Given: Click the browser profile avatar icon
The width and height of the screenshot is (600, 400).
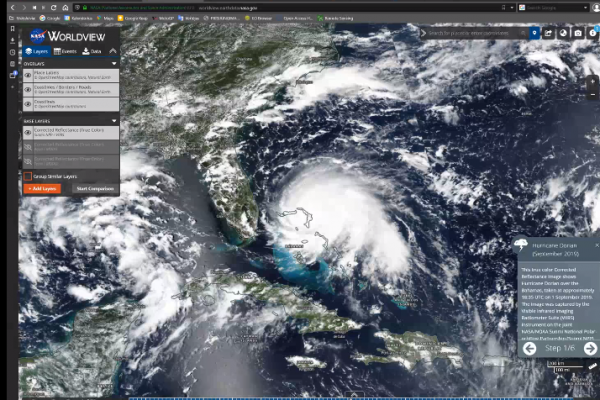Looking at the screenshot, I should click(x=596, y=8).
